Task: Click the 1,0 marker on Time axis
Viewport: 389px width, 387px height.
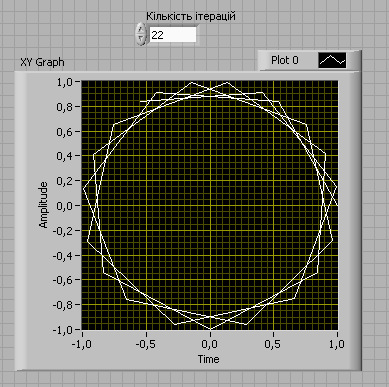Action: tap(337, 344)
